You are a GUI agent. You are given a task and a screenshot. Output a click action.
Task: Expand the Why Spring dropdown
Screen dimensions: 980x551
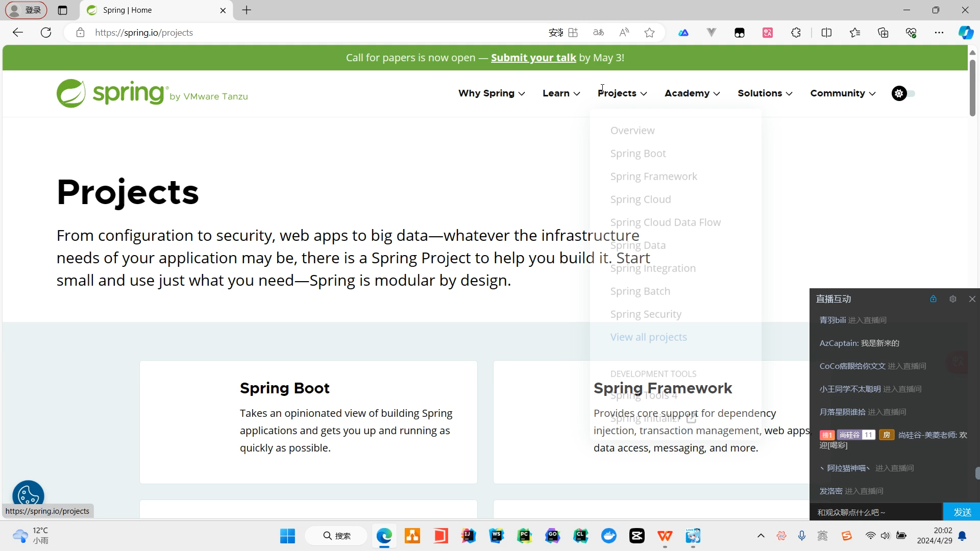491,93
